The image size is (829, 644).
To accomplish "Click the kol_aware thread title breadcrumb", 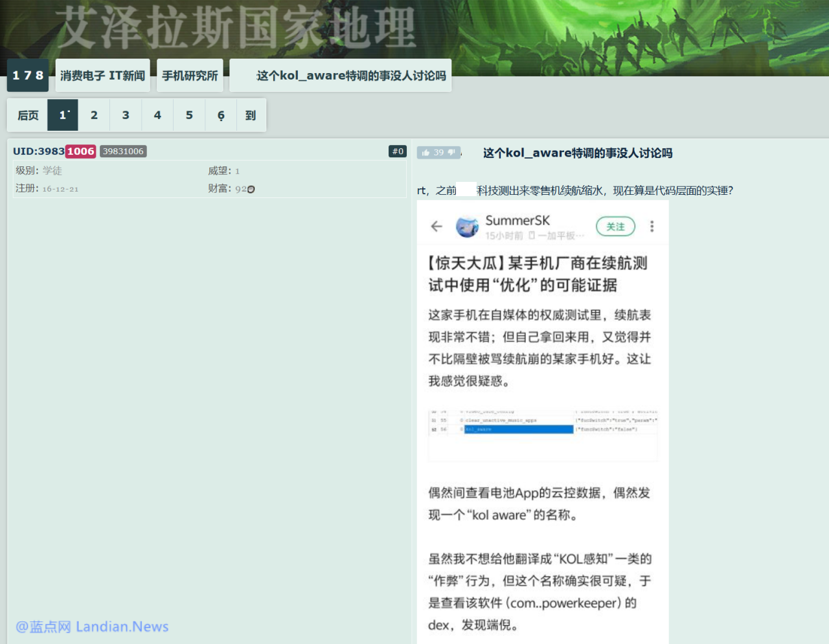I will click(x=350, y=76).
